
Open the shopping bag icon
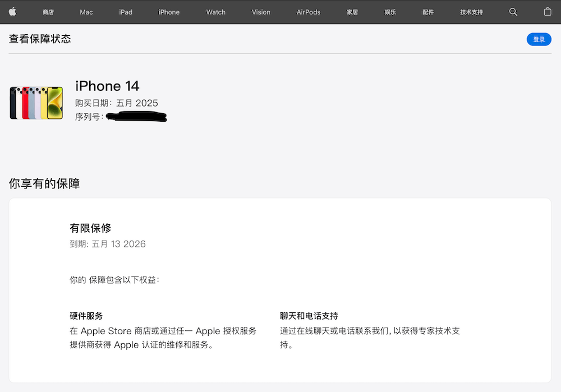click(548, 12)
